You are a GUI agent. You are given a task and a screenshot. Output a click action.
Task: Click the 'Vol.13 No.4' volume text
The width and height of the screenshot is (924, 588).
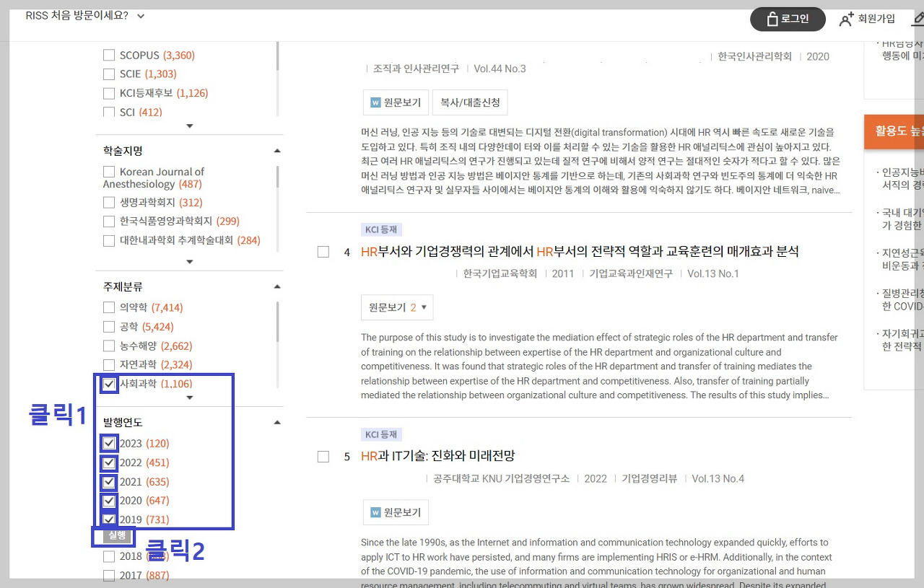tap(718, 478)
